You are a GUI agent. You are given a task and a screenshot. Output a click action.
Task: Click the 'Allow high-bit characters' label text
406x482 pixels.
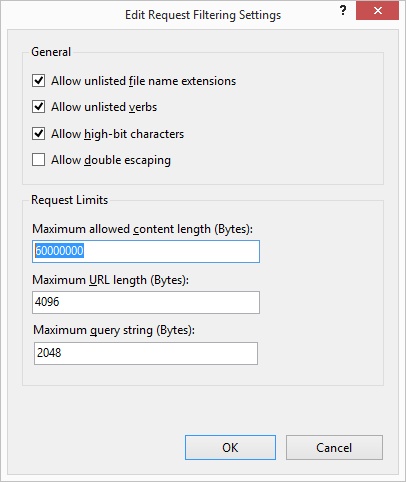click(x=117, y=134)
